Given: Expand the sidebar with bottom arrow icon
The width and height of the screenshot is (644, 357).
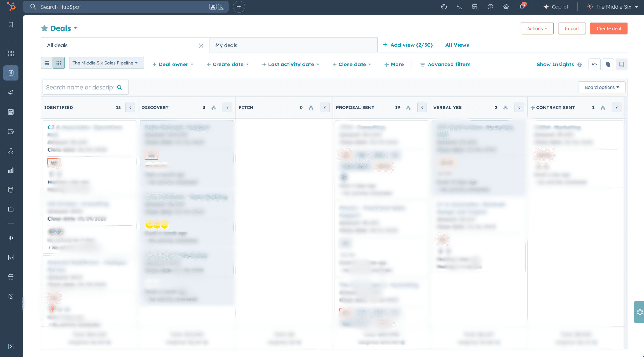Looking at the screenshot, I should coord(11,347).
